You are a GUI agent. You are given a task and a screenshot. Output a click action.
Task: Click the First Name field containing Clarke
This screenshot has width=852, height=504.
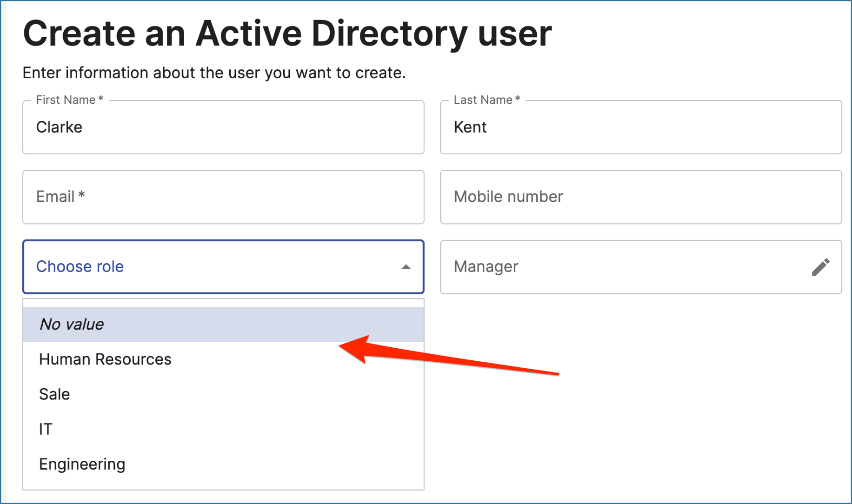(223, 127)
